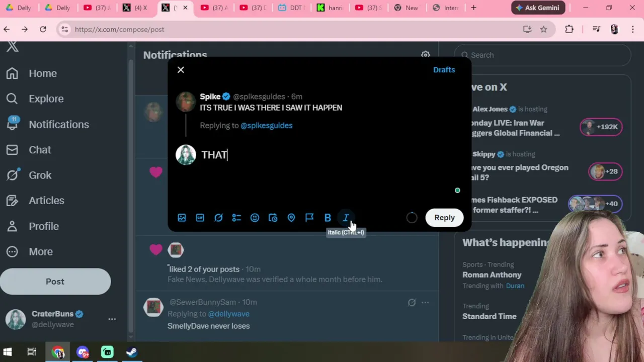Click the @spikesguides mention link
This screenshot has width=644, height=362.
266,125
